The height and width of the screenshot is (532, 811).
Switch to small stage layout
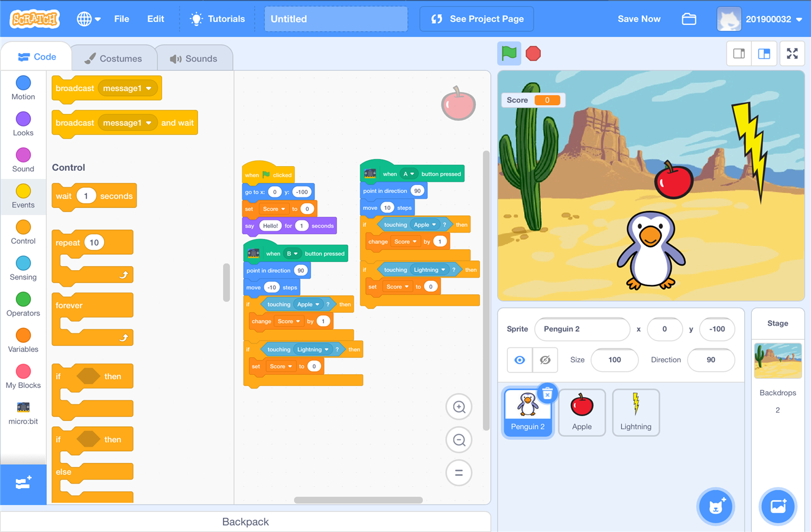click(x=739, y=54)
